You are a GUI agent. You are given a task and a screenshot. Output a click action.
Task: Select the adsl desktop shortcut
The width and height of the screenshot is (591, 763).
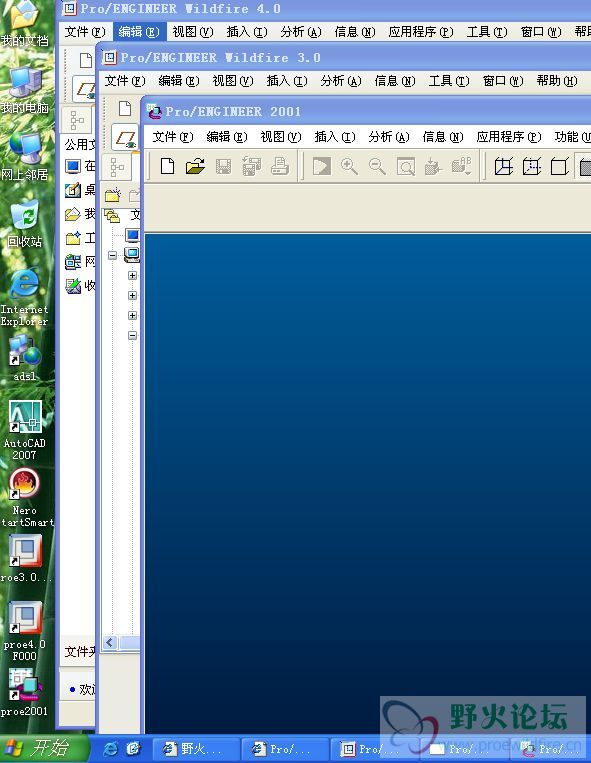24,358
